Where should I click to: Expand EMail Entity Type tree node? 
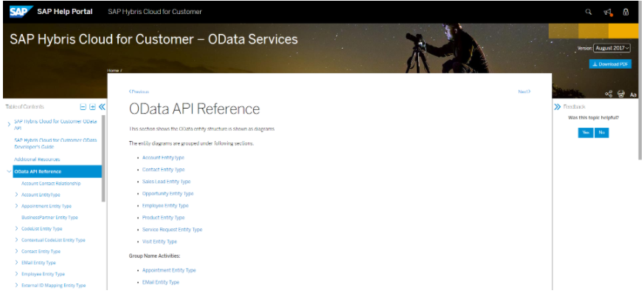pos(16,262)
